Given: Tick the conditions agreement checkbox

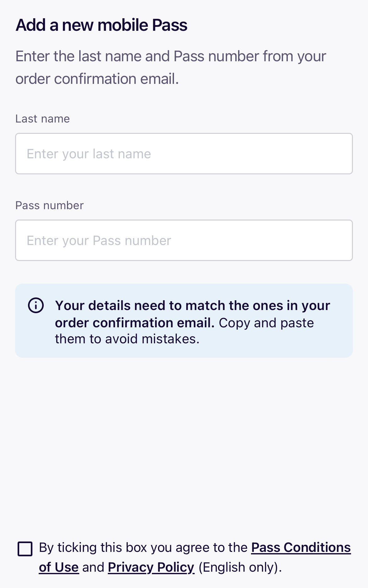Looking at the screenshot, I should (25, 549).
